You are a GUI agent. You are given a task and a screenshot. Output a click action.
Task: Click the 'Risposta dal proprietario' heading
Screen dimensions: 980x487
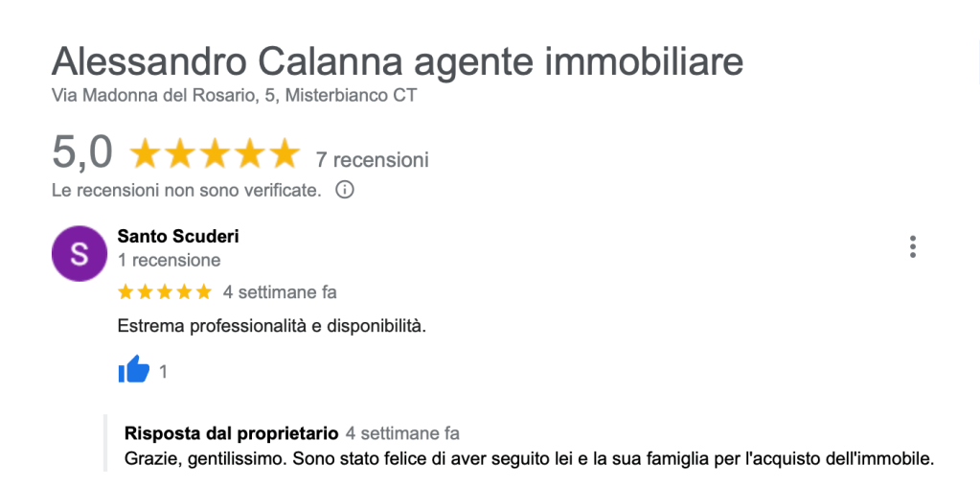232,432
